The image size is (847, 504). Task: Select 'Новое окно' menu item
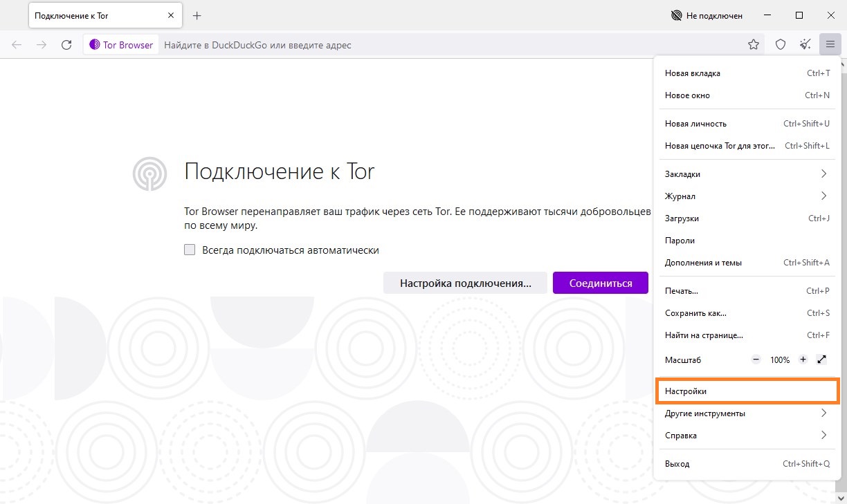click(746, 95)
